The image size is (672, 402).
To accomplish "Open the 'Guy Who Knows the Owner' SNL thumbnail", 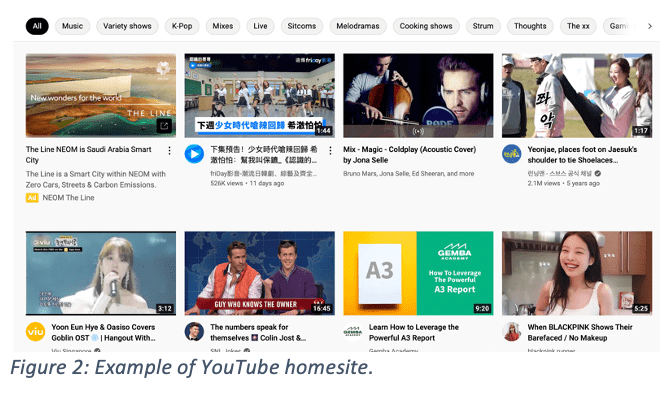I will [259, 273].
